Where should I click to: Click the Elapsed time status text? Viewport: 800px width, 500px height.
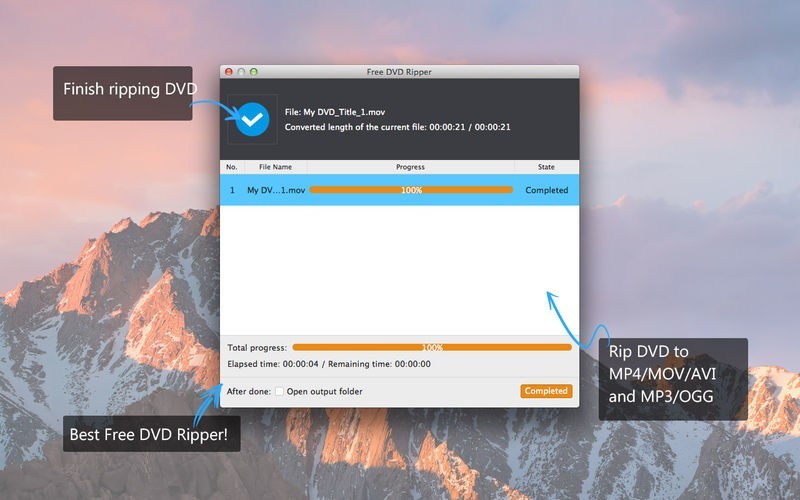click(329, 364)
